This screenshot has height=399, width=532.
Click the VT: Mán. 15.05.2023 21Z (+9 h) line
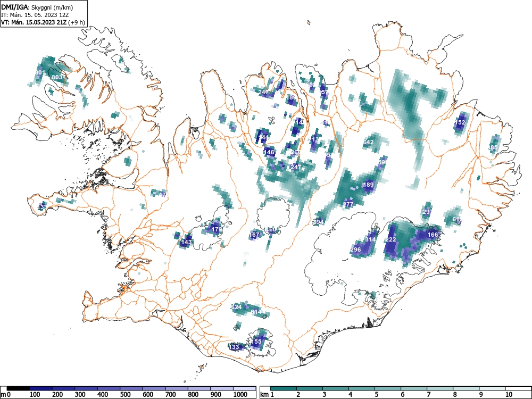[43, 22]
